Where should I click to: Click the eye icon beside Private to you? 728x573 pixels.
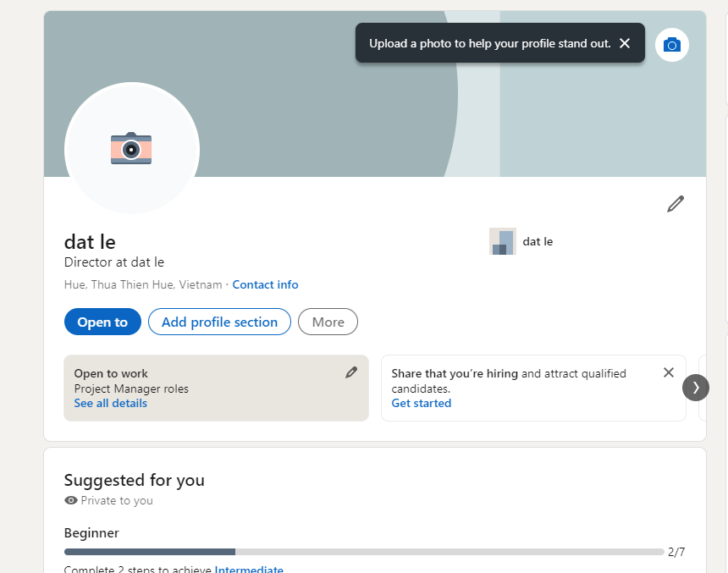pyautogui.click(x=71, y=500)
